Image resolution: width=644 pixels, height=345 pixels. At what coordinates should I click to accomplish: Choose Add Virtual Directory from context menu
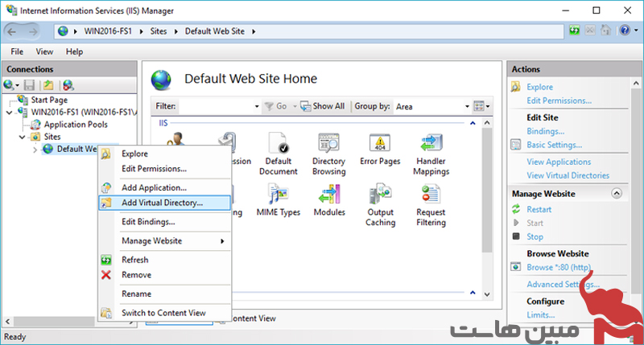click(164, 203)
